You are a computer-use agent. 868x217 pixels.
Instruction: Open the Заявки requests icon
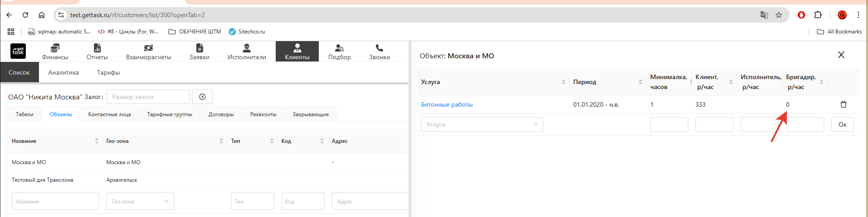click(199, 48)
